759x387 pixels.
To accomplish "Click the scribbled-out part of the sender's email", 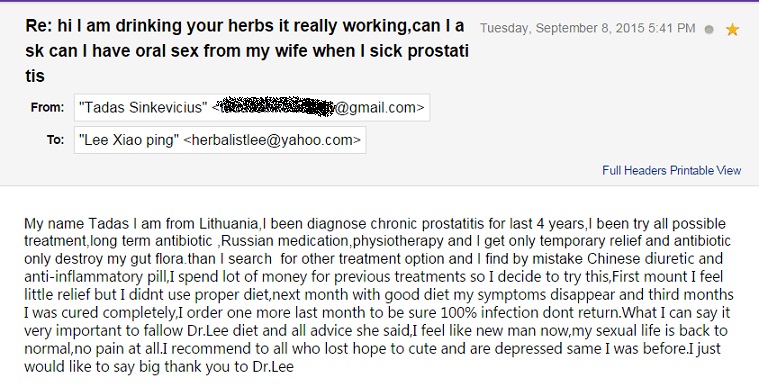I will coord(275,107).
